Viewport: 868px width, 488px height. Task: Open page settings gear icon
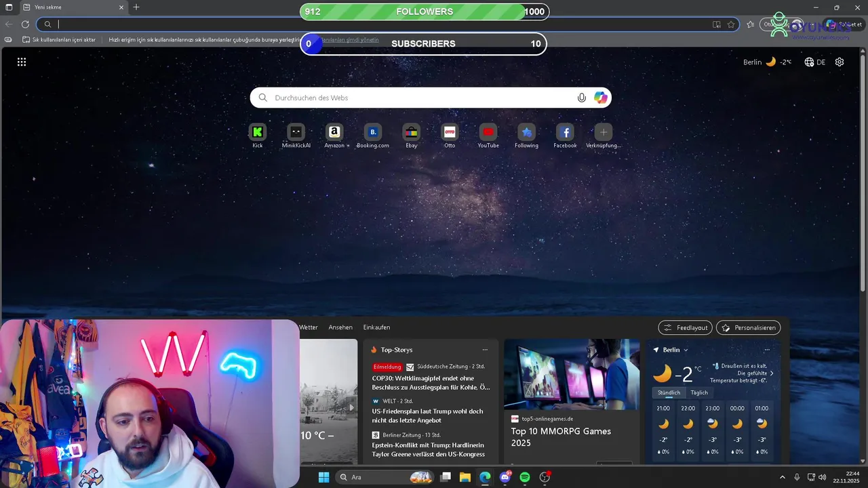coord(840,62)
